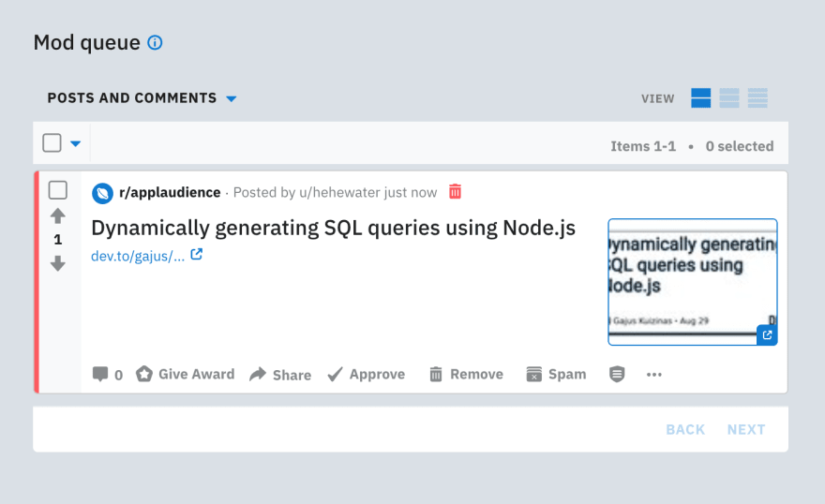Click the Items 1-1 count text
This screenshot has height=504, width=825.
pyautogui.click(x=643, y=146)
